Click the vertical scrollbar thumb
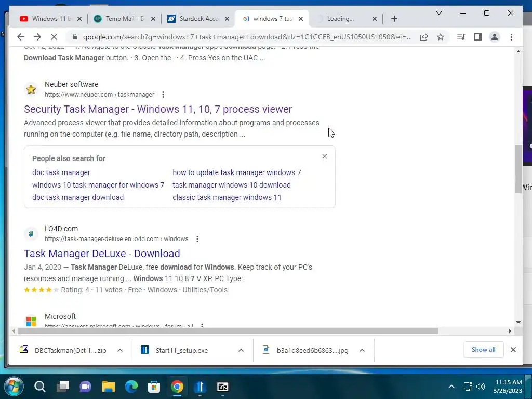The image size is (532, 399). [518, 169]
